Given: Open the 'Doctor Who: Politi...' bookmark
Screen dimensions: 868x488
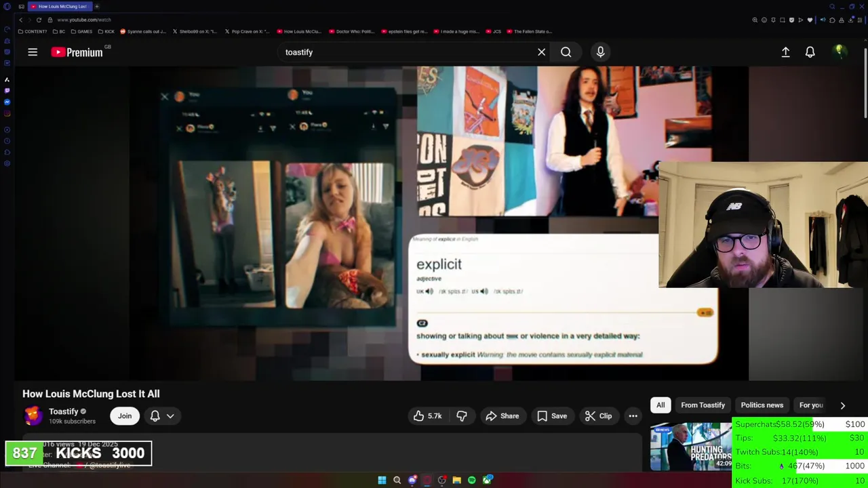Looking at the screenshot, I should (352, 31).
